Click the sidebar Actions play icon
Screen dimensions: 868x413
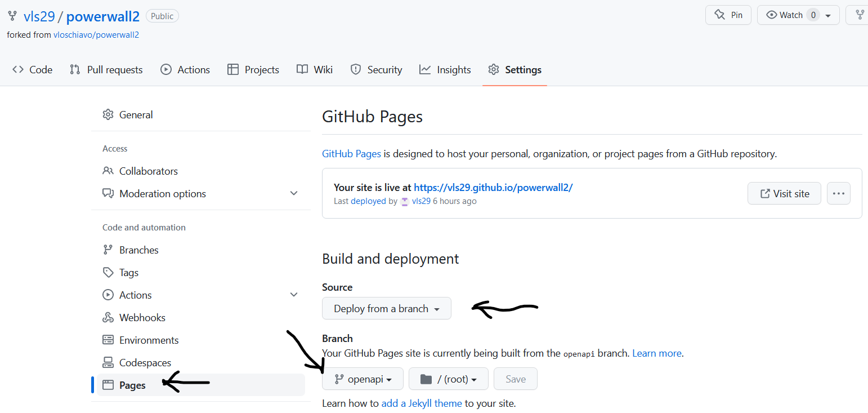pyautogui.click(x=108, y=295)
